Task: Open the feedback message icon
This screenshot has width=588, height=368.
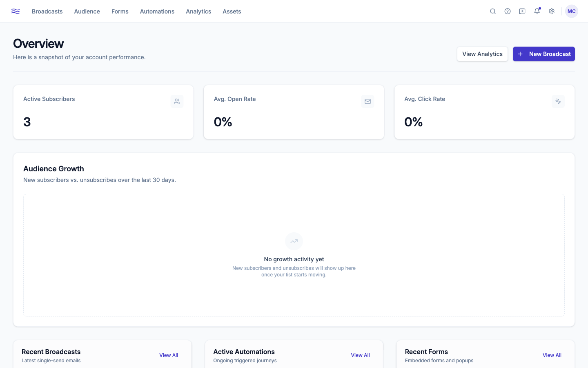Action: click(x=522, y=11)
